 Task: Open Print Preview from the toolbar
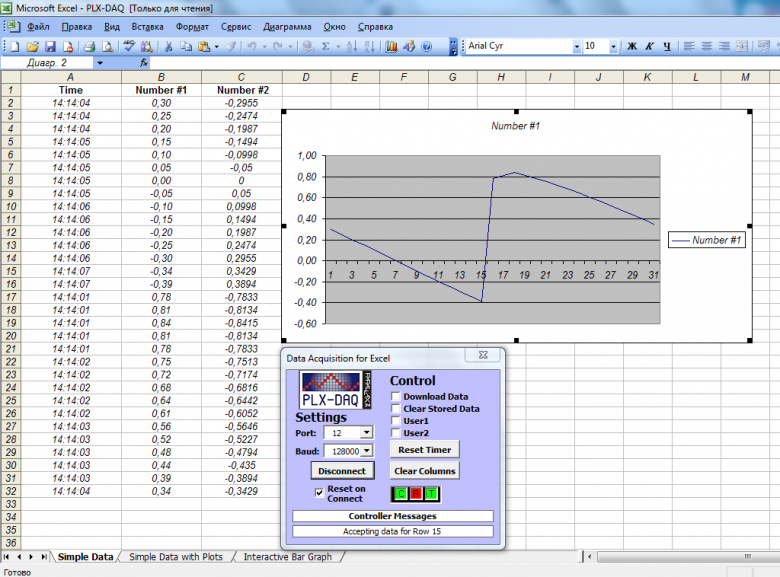click(x=107, y=47)
